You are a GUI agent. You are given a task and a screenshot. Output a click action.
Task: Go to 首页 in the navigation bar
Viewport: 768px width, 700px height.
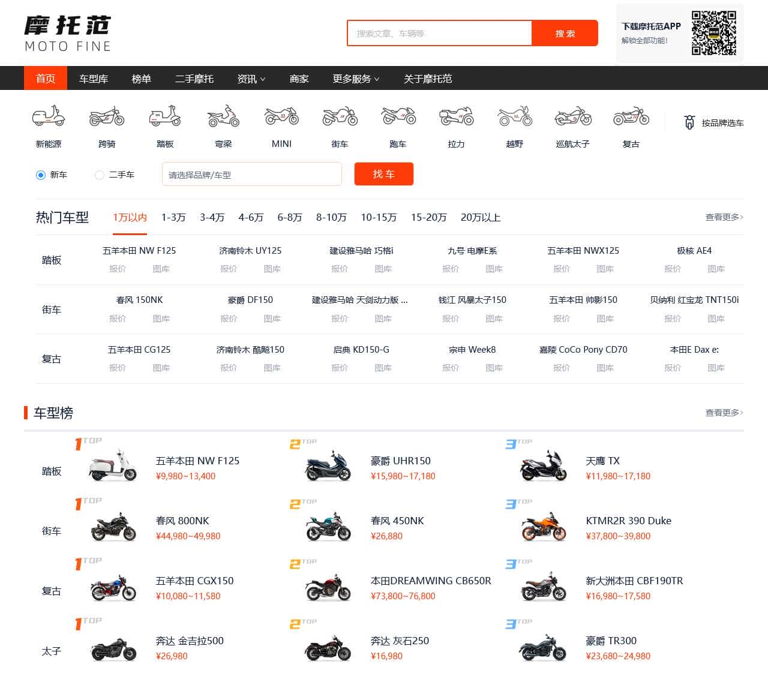(46, 79)
